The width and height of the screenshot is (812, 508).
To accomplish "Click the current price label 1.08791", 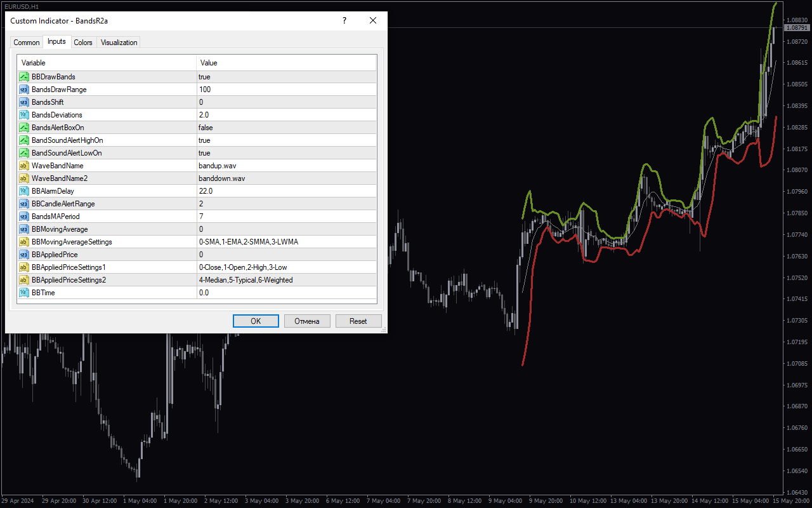I will [x=797, y=28].
